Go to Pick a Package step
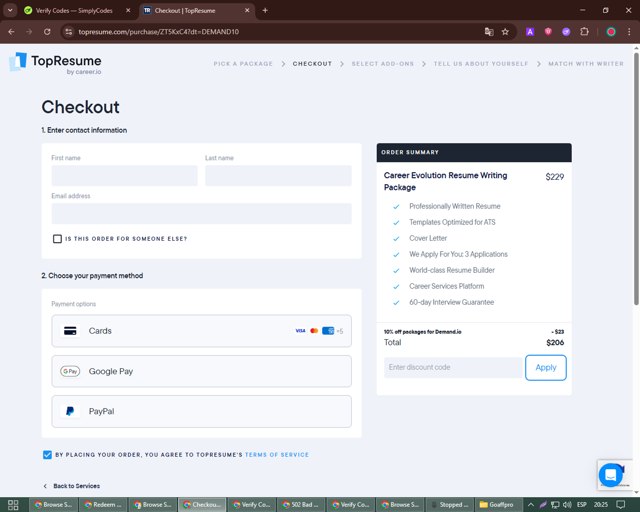The height and width of the screenshot is (512, 640). pyautogui.click(x=243, y=64)
